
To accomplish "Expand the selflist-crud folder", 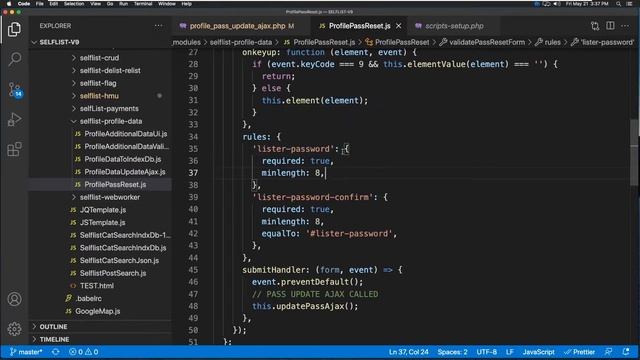I will (x=99, y=58).
